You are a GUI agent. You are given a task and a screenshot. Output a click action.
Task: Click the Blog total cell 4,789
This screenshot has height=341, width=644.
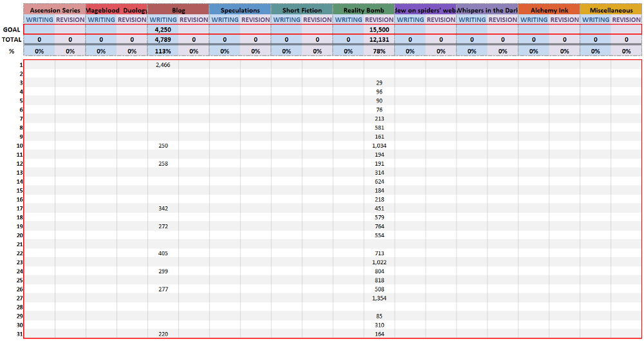point(163,39)
